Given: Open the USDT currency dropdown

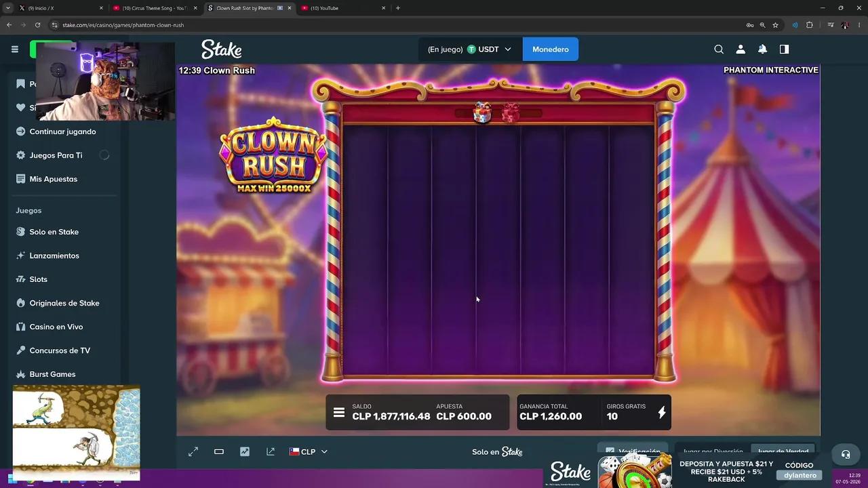Looking at the screenshot, I should (470, 49).
